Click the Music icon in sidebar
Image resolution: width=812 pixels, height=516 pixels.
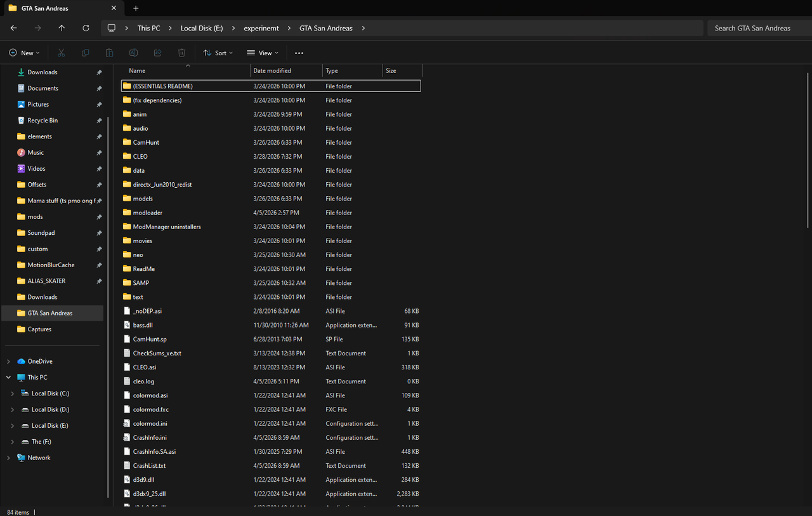[21, 152]
